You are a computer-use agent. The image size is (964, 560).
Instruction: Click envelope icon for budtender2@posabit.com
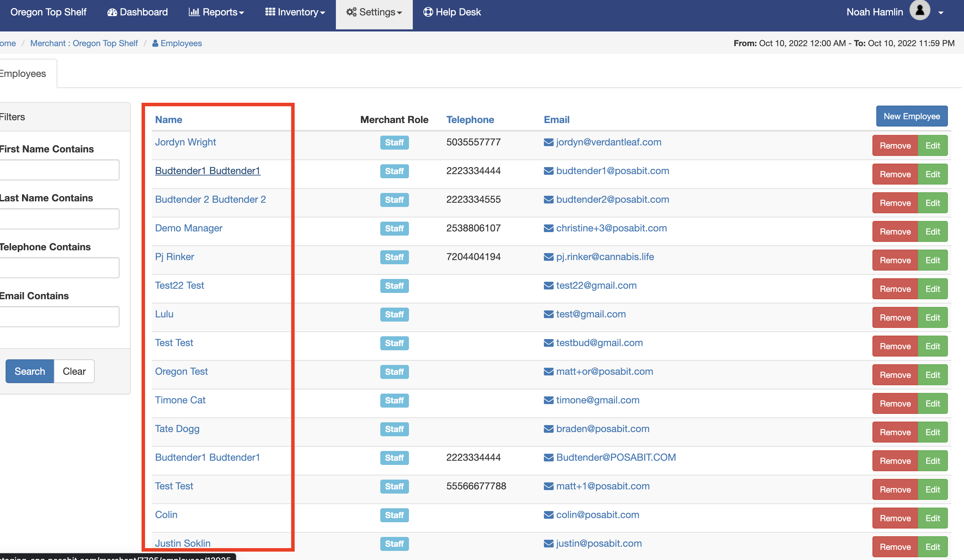(x=548, y=200)
